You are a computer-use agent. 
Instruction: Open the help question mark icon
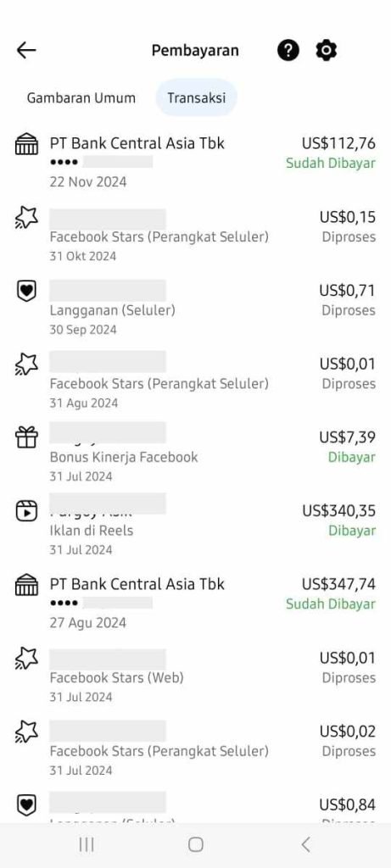[288, 50]
